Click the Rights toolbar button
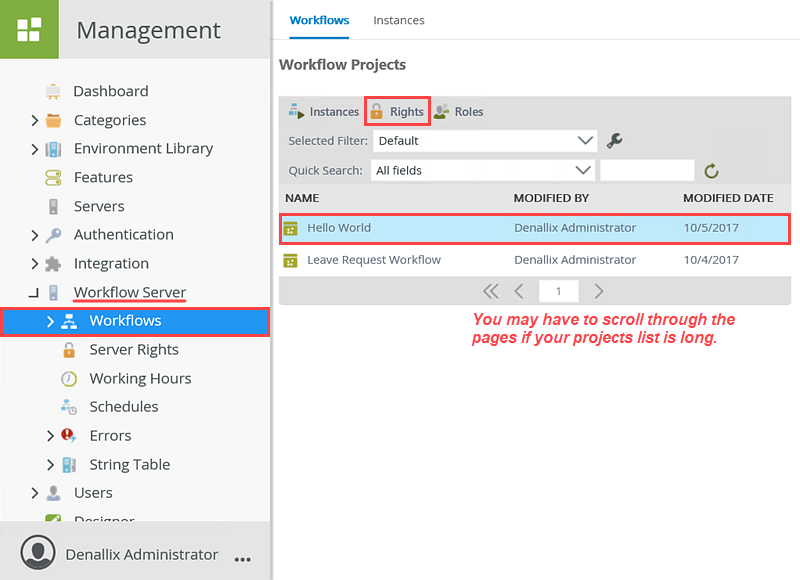Screen dimensions: 800x580 point(397,111)
